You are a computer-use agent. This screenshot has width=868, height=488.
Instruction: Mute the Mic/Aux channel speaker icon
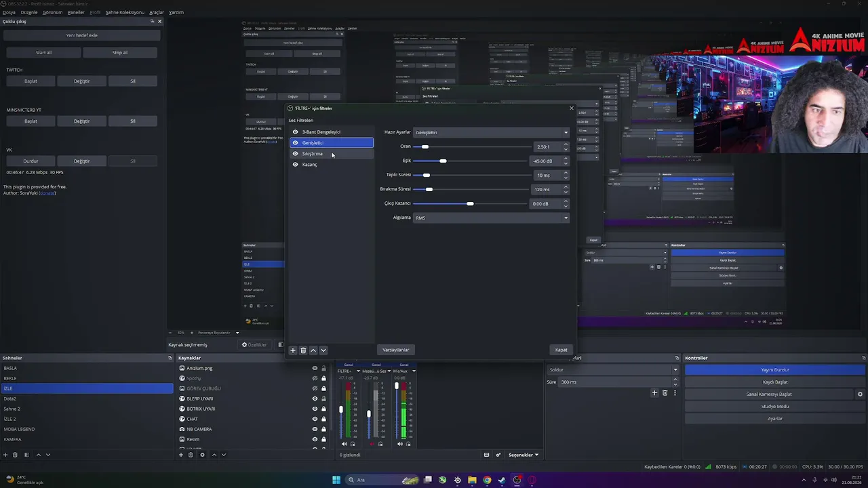[x=400, y=444]
